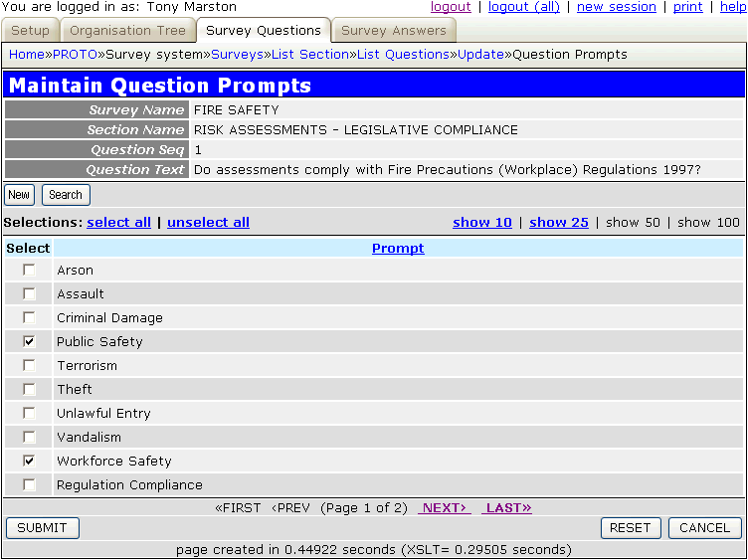This screenshot has width=748, height=560.
Task: Sort by the Prompt column header
Action: click(x=398, y=249)
